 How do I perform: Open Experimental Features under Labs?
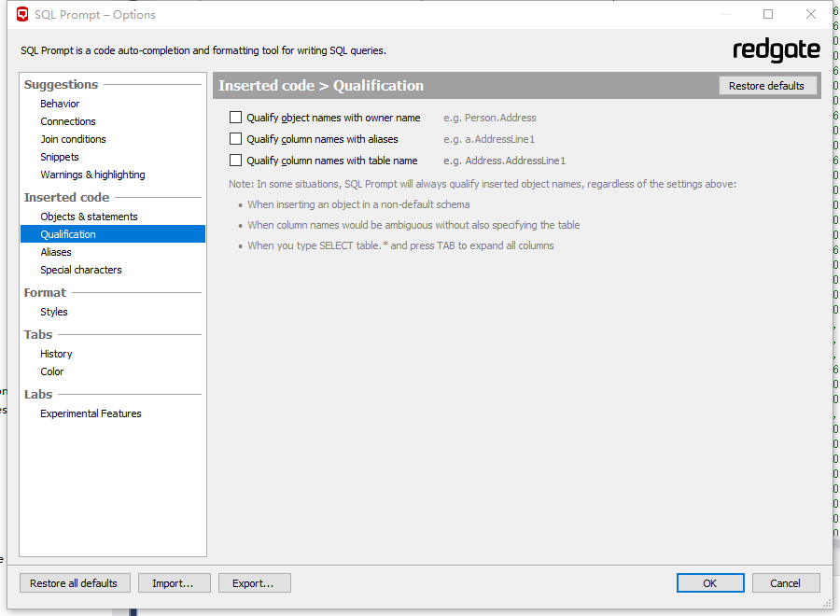tap(91, 413)
